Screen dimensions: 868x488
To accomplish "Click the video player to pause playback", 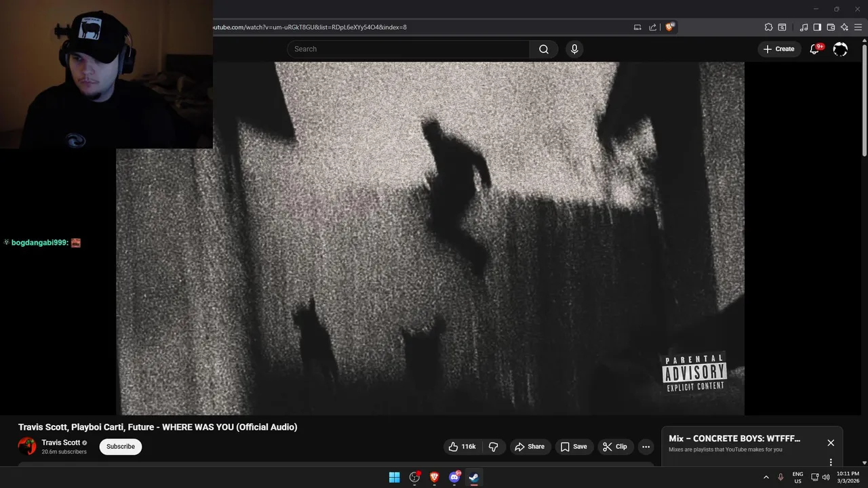I will click(x=430, y=238).
